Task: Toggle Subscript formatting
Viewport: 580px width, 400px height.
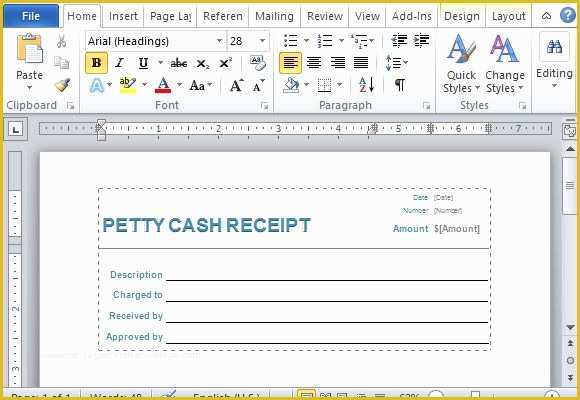Action: click(x=203, y=64)
